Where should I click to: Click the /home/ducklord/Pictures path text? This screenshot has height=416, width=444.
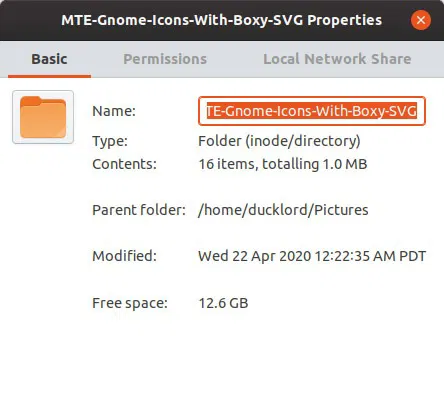click(283, 210)
